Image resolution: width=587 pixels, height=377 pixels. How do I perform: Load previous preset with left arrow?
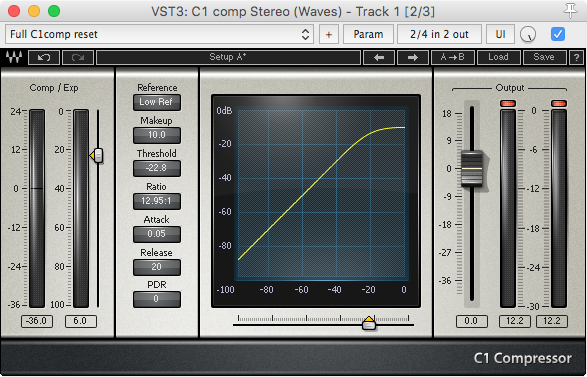click(379, 57)
